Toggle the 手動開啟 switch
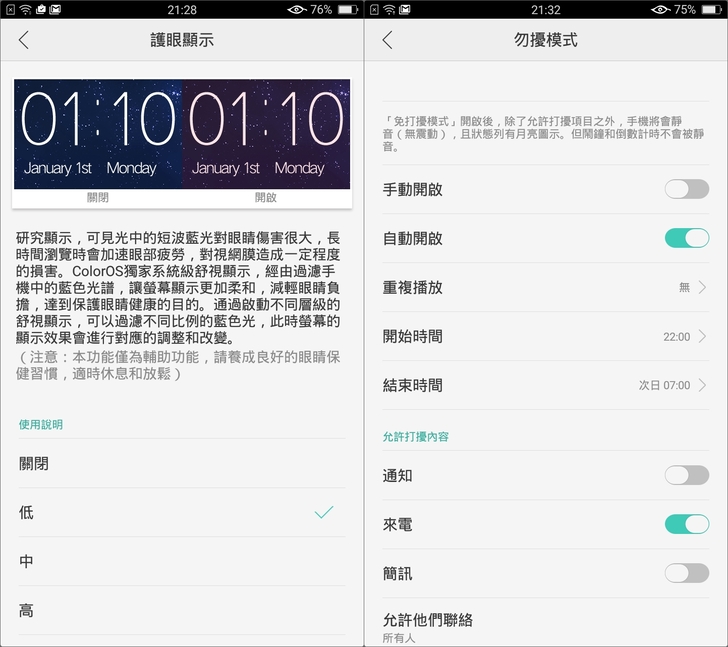The width and height of the screenshot is (728, 647). (x=687, y=189)
